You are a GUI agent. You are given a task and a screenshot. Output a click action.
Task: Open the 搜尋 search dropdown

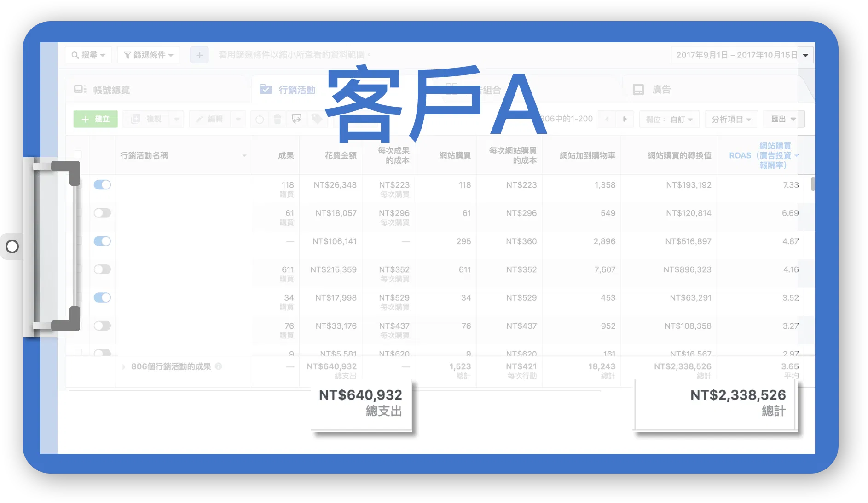88,55
